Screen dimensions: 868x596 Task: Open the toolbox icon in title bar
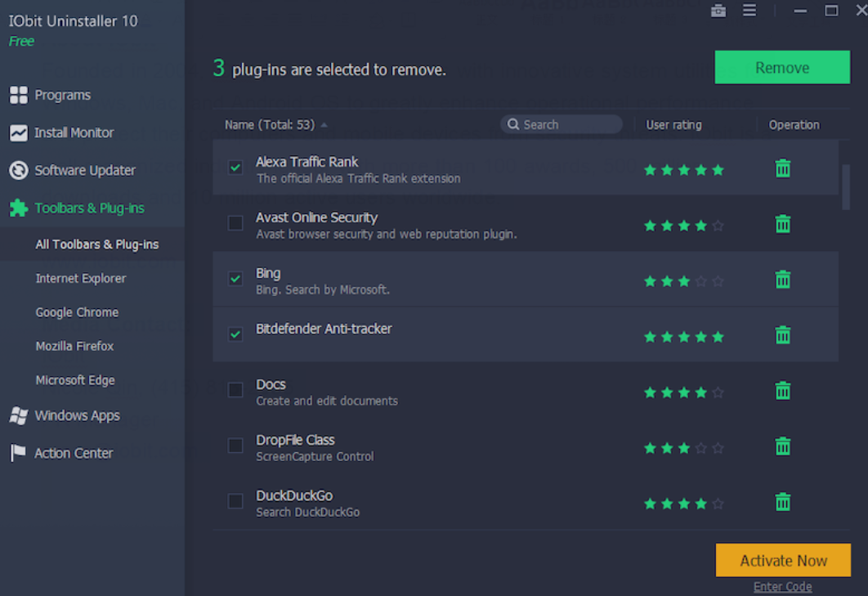coord(718,11)
